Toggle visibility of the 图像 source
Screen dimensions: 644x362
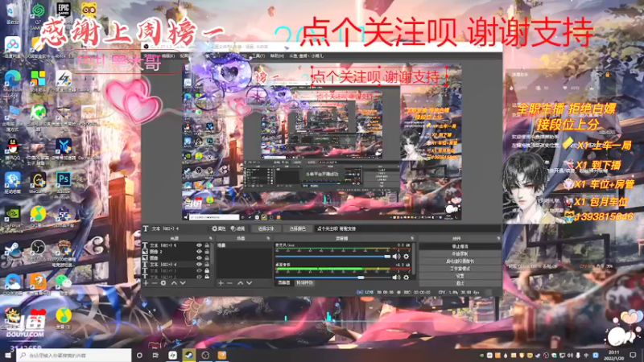point(199,257)
